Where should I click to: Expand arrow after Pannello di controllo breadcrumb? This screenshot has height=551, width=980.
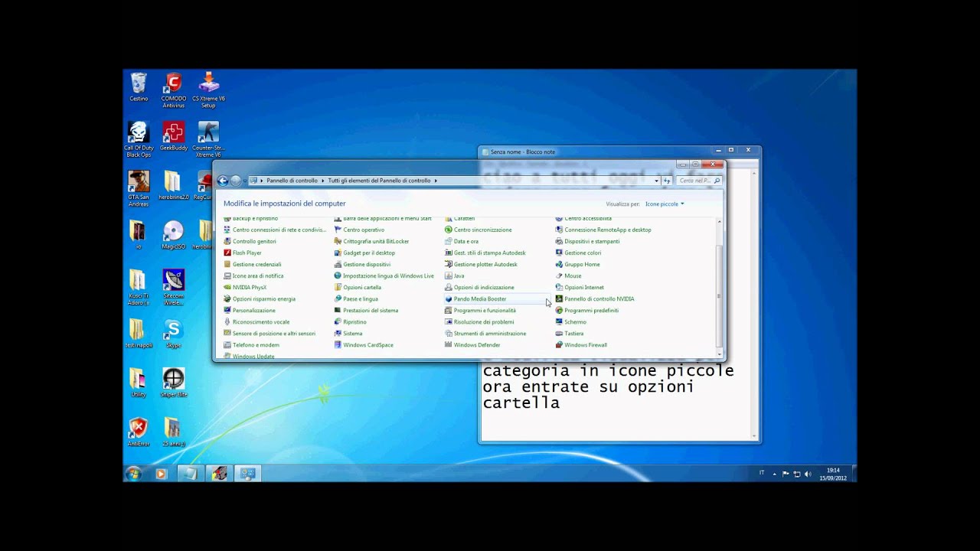(x=322, y=181)
